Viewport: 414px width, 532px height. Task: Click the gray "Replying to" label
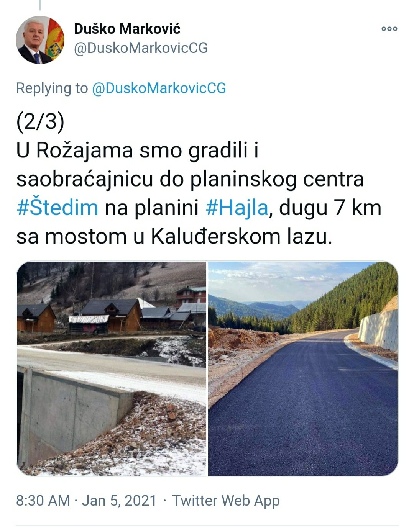[52, 88]
